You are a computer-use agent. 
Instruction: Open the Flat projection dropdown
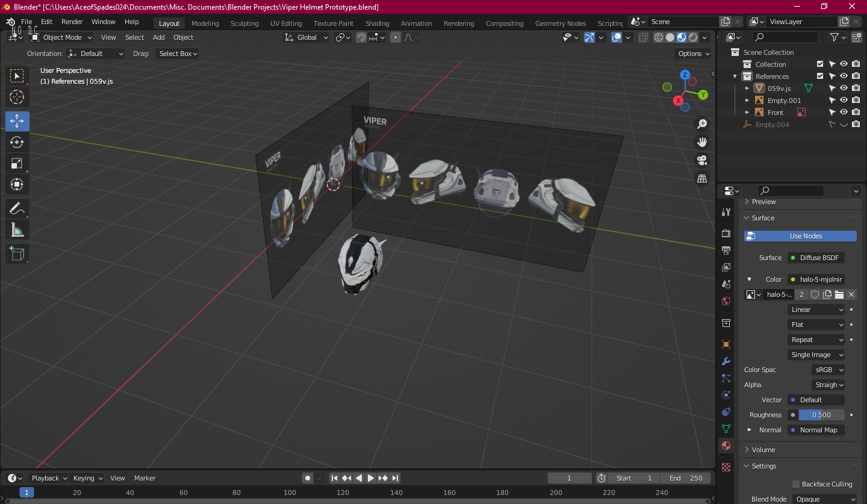click(816, 325)
